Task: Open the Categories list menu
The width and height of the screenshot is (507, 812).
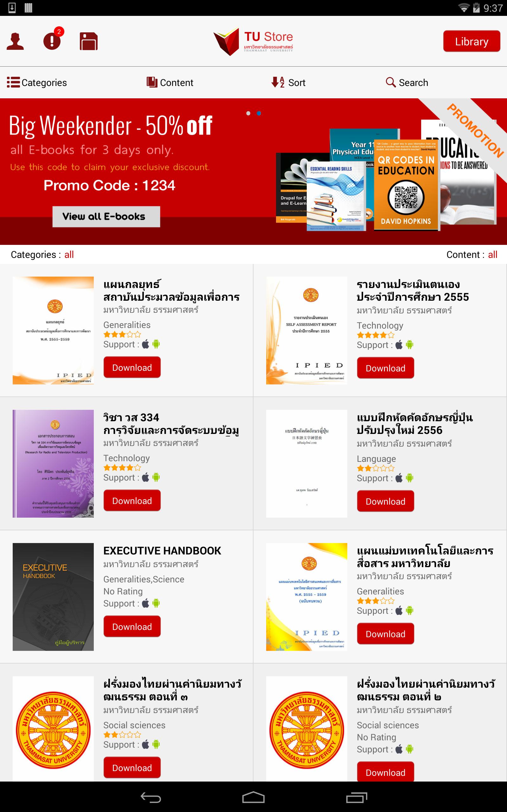Action: [x=37, y=82]
